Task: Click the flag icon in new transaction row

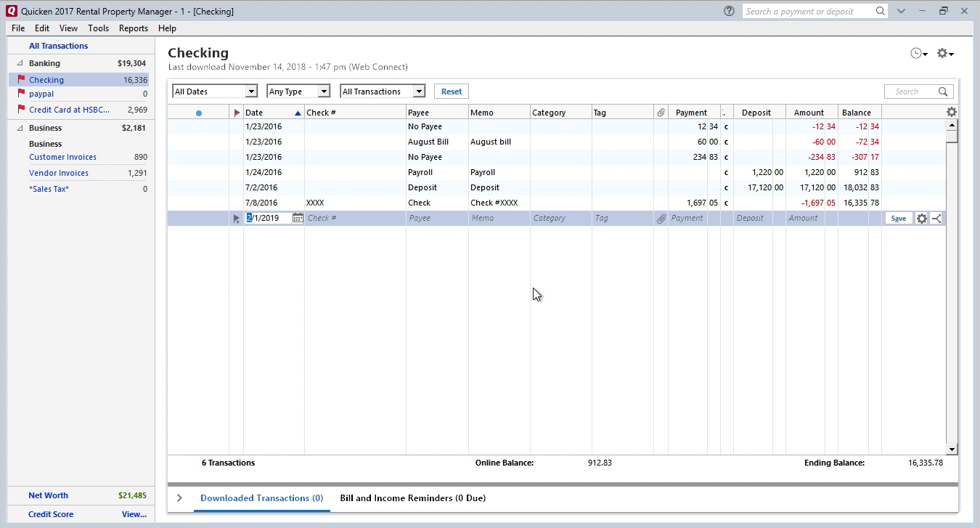Action: click(x=237, y=219)
